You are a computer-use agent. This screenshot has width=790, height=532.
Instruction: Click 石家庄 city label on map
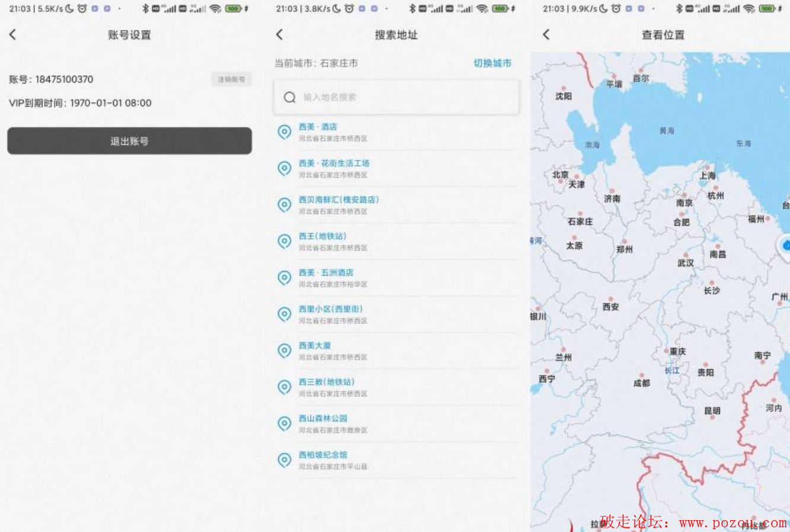point(580,221)
